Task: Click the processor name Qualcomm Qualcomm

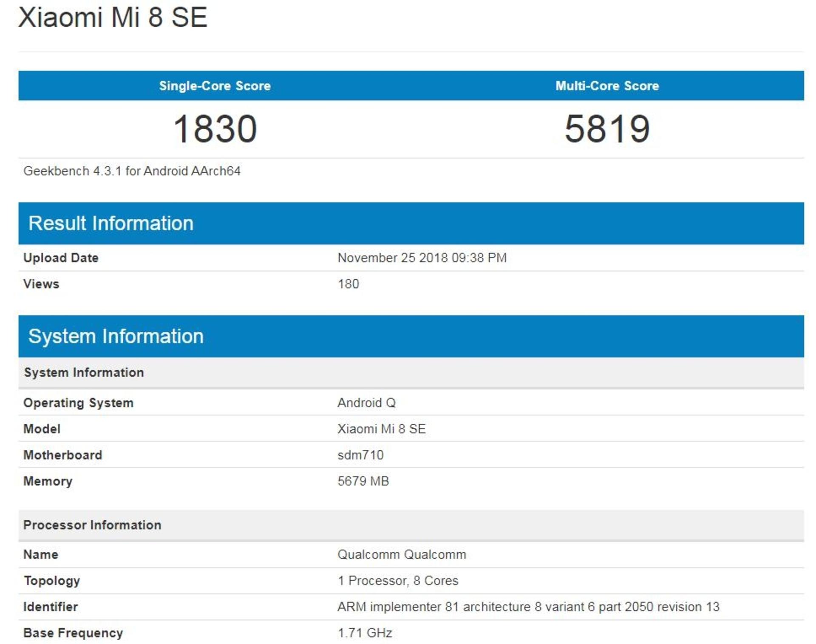Action: 402,555
